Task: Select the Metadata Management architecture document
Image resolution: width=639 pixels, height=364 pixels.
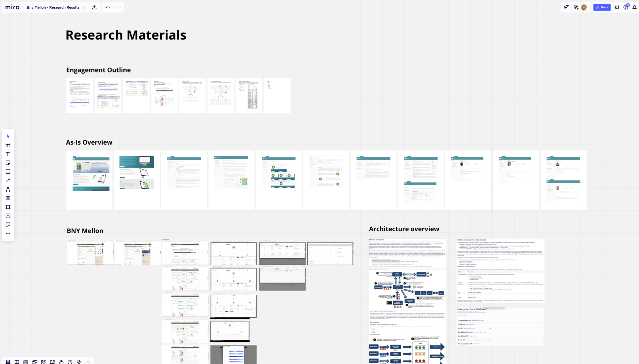Action: pos(407,301)
